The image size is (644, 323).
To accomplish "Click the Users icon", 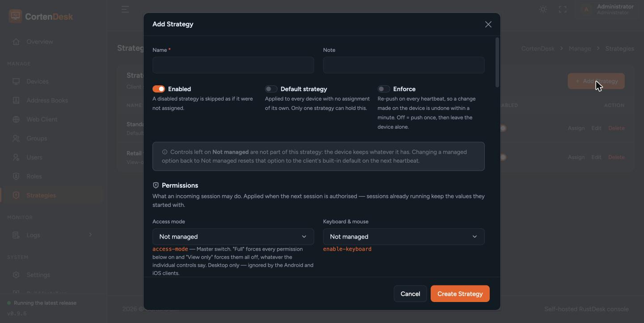I will tap(16, 157).
